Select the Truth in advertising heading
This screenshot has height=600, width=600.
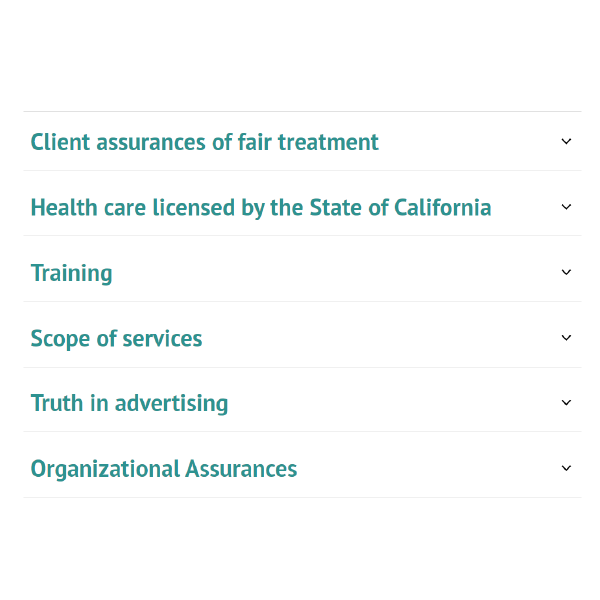coord(129,404)
